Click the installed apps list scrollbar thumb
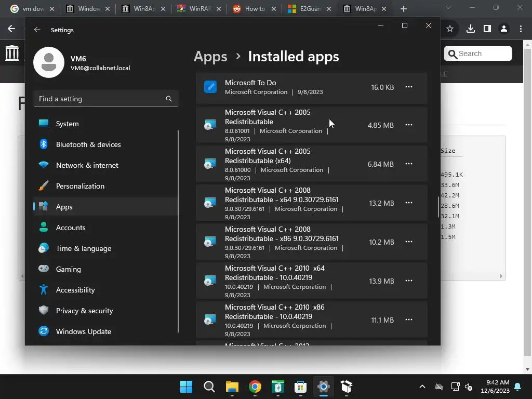 [x=438, y=207]
